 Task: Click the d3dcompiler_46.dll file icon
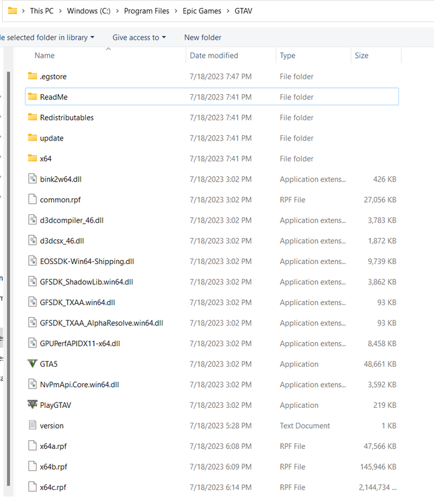(x=32, y=220)
